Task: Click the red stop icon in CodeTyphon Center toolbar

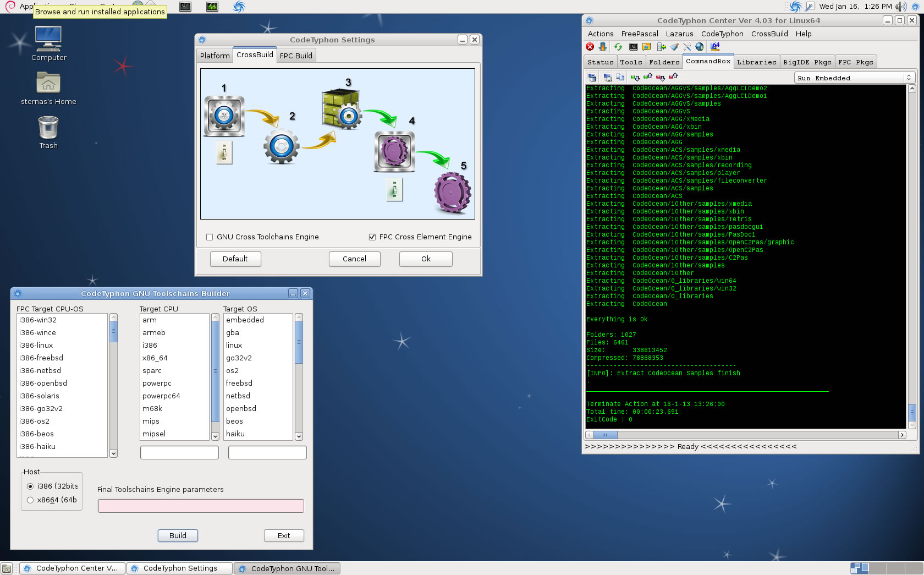Action: point(590,47)
